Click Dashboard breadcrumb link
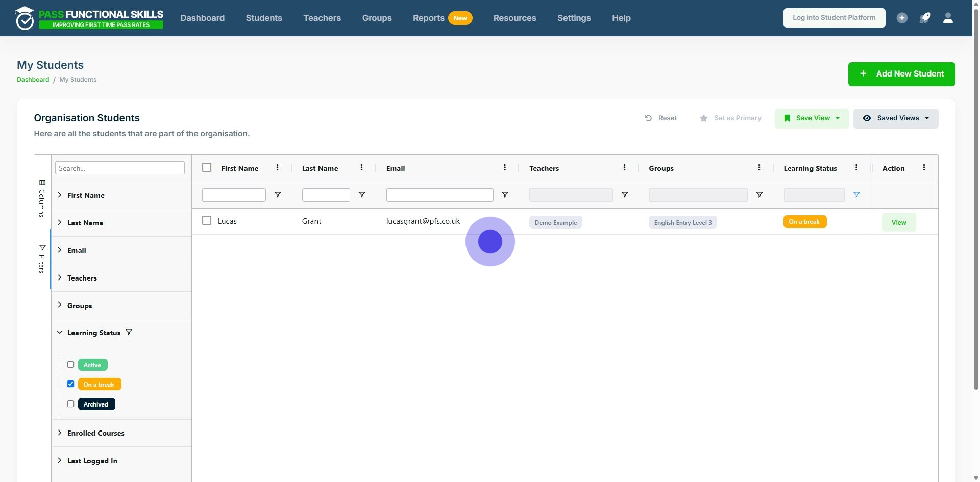980x482 pixels. click(x=33, y=80)
